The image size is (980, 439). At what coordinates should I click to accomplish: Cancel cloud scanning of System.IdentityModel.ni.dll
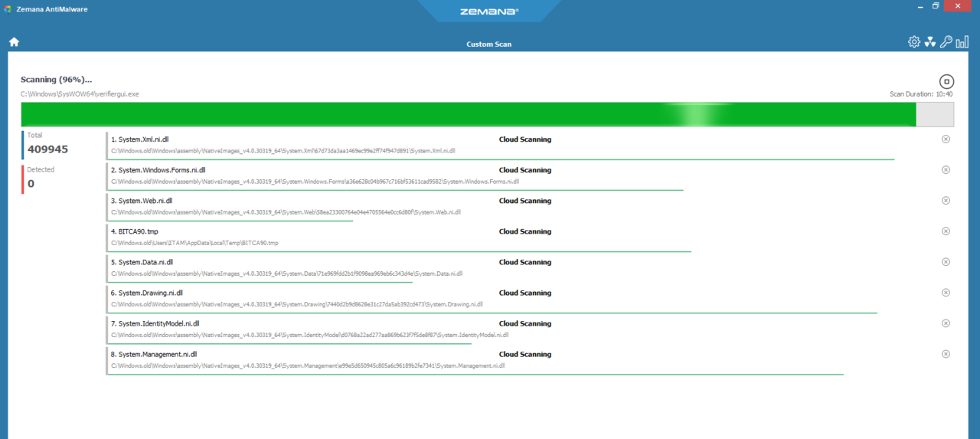[946, 323]
